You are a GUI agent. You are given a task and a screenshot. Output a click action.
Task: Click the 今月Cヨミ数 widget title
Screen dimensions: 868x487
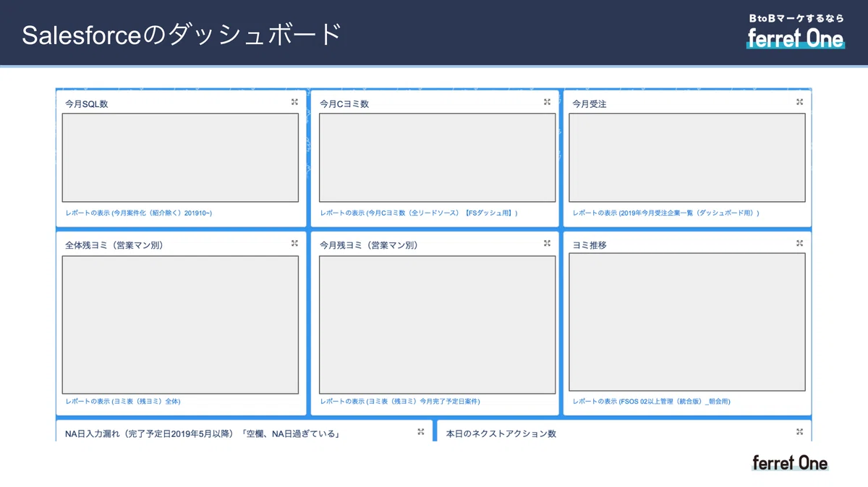[344, 104]
